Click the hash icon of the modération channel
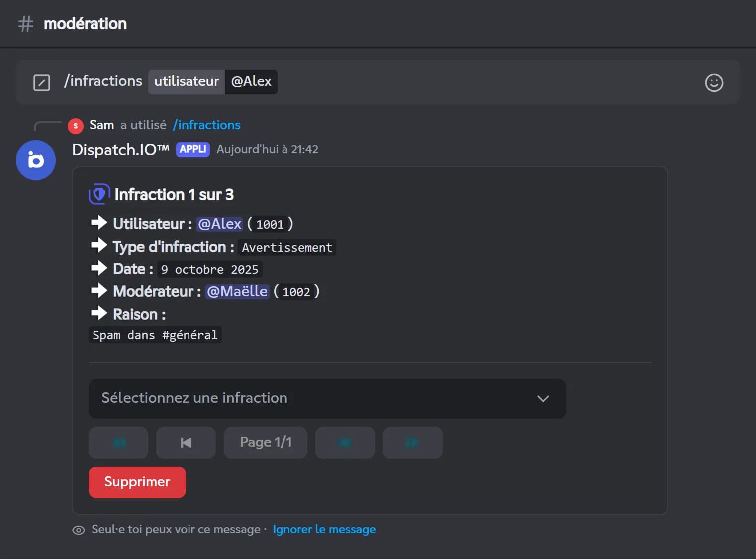The height and width of the screenshot is (560, 756). click(26, 24)
